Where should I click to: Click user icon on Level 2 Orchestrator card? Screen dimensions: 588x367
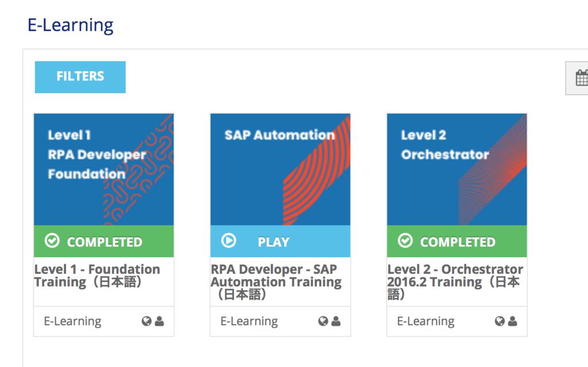tap(513, 321)
